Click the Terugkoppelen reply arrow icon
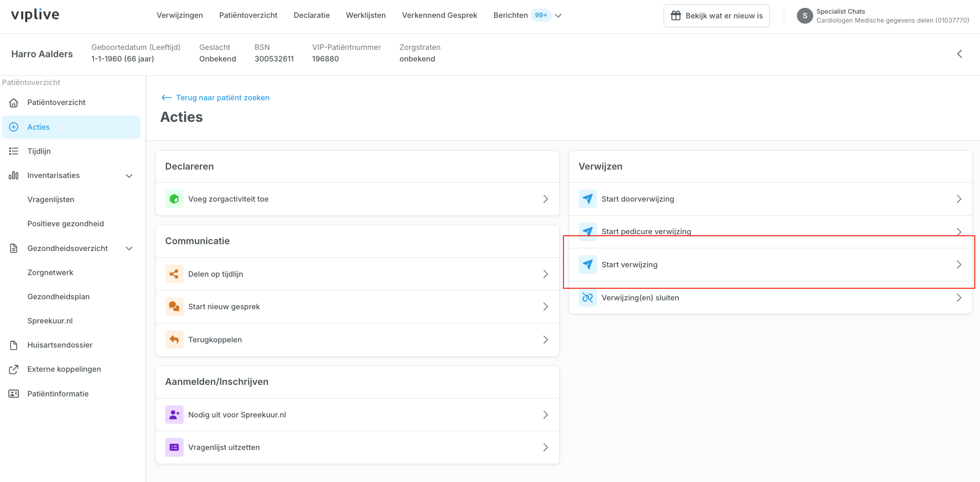 tap(174, 340)
